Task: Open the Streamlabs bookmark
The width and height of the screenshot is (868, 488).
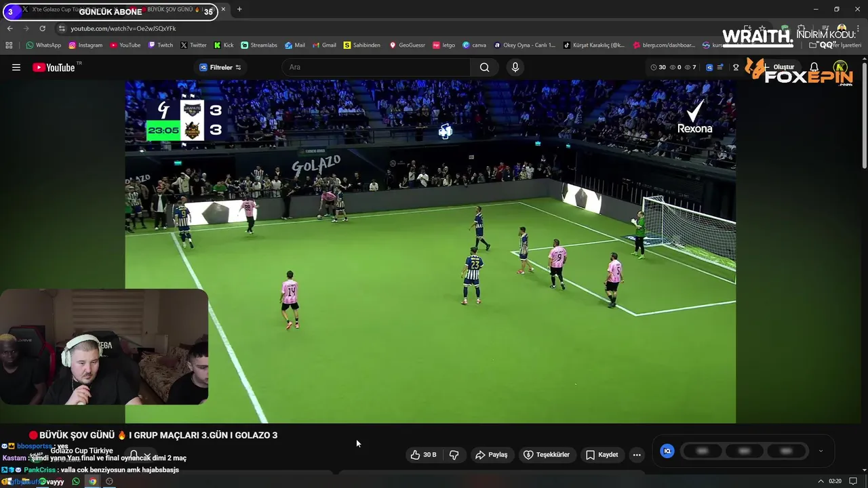Action: click(259, 45)
